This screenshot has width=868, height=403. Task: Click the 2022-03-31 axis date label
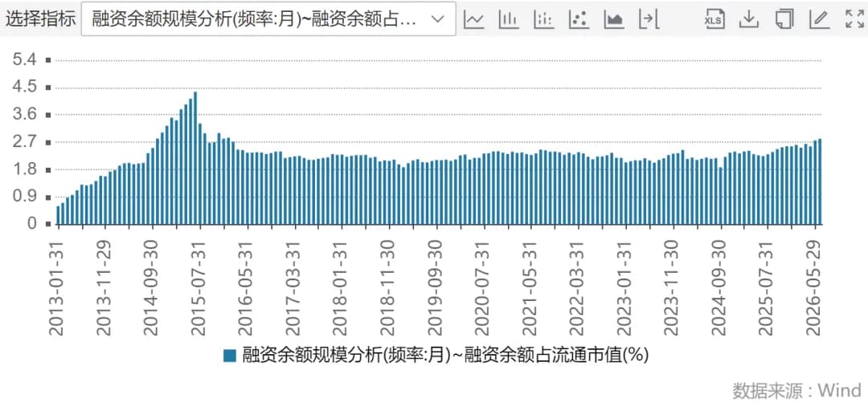(x=579, y=288)
